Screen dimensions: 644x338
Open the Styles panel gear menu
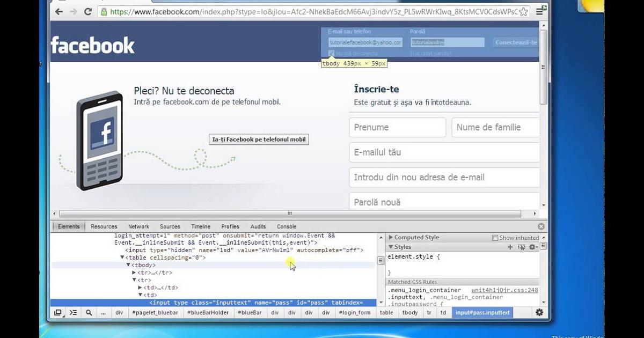[532, 247]
